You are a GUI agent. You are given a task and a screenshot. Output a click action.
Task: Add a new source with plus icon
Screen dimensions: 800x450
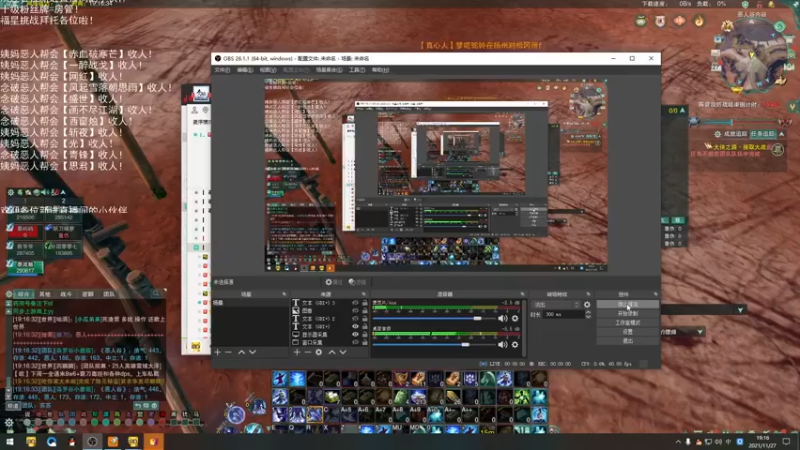coord(297,352)
